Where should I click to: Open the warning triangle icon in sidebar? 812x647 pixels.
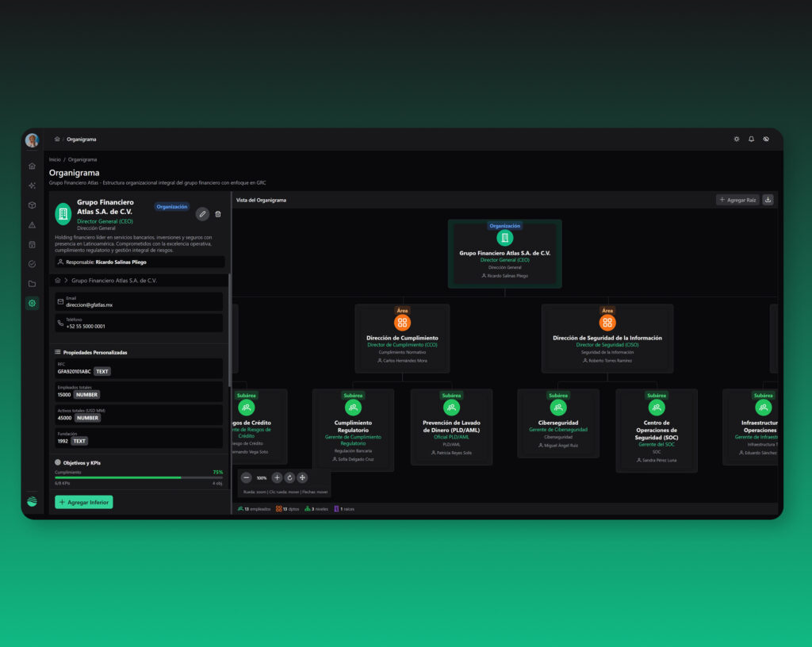tap(32, 224)
